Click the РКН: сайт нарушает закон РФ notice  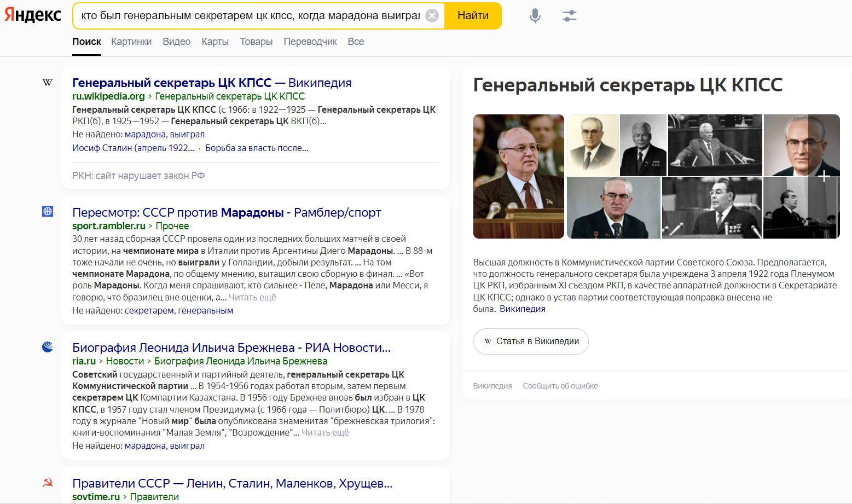click(138, 176)
